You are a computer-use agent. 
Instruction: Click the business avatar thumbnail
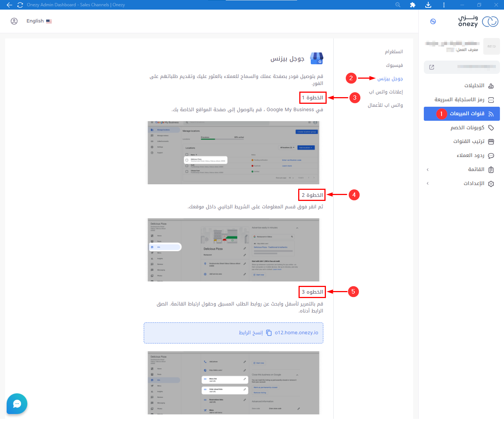491,46
